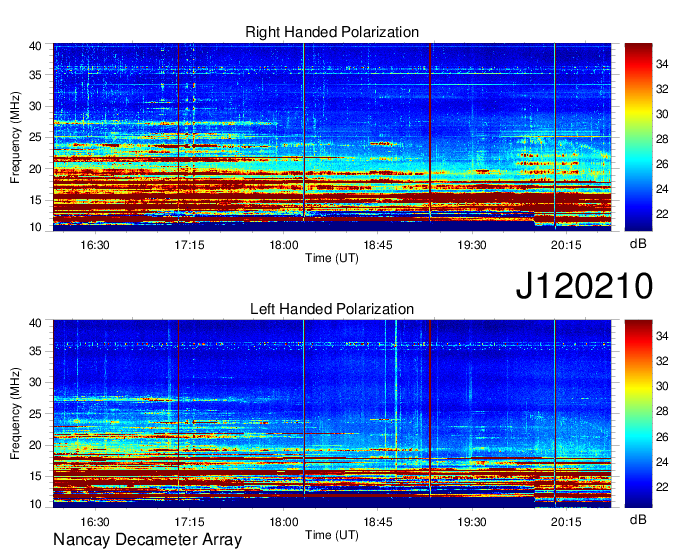680x552 pixels.
Task: Click the Right Handed plot color scale bar
Action: (x=638, y=137)
